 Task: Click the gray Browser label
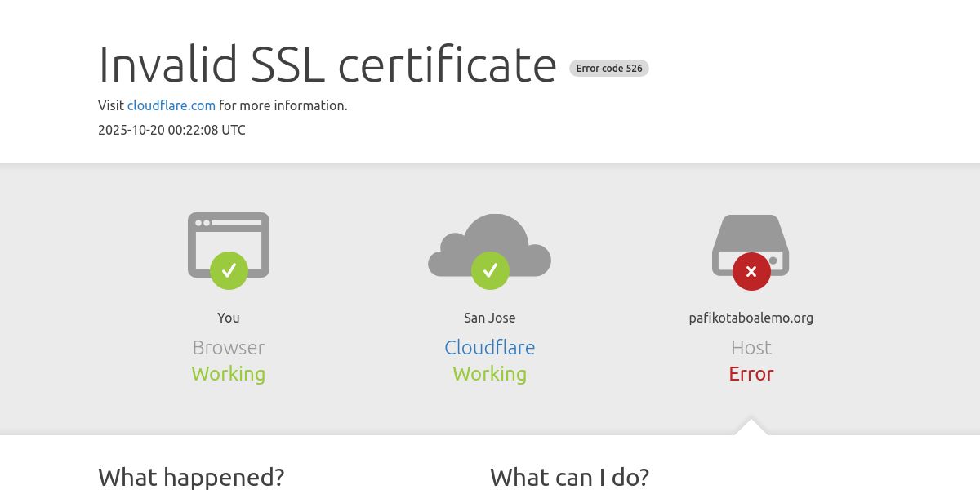[229, 347]
